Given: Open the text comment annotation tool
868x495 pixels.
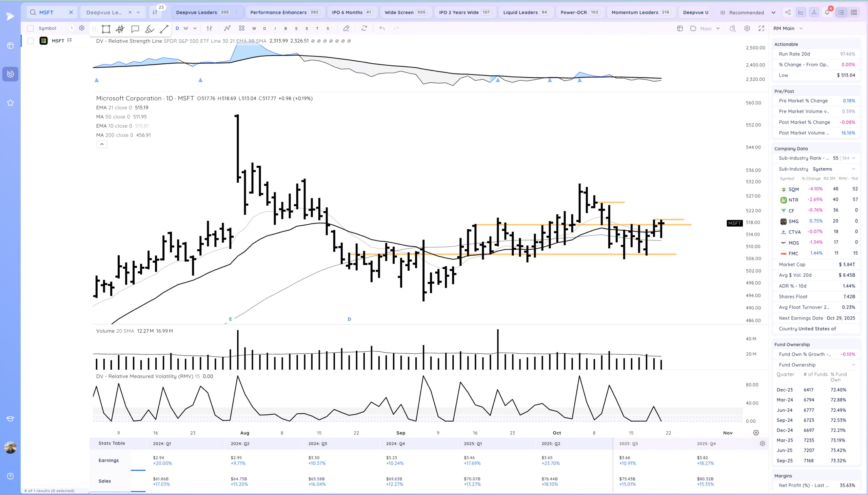Looking at the screenshot, I should (x=135, y=29).
